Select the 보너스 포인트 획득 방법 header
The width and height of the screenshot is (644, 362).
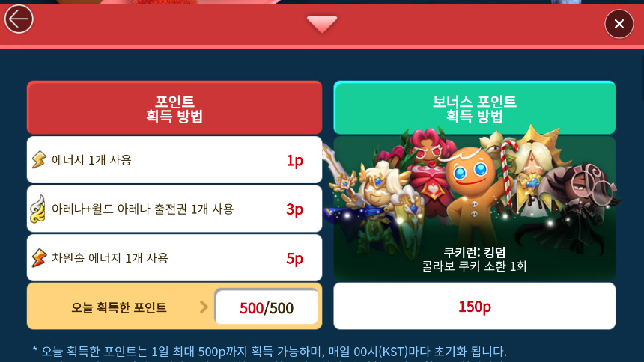pyautogui.click(x=474, y=108)
